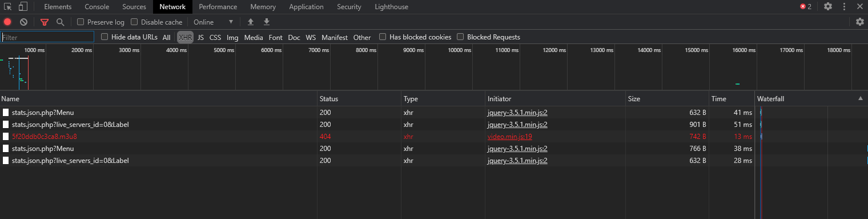Open the video.min.js:19 initiator link
868x219 pixels.
[x=510, y=137]
